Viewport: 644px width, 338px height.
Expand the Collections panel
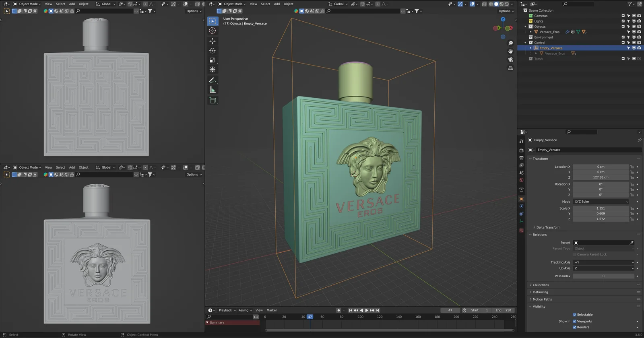541,285
